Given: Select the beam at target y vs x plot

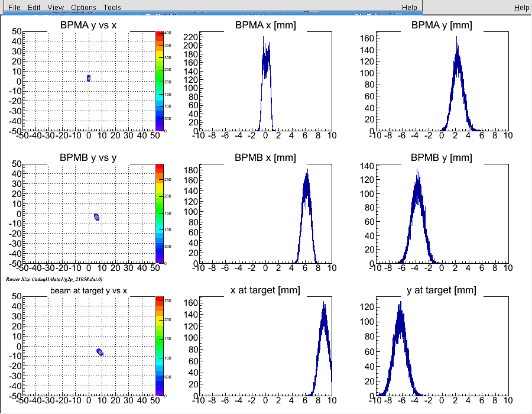Looking at the screenshot, I should tap(89, 346).
